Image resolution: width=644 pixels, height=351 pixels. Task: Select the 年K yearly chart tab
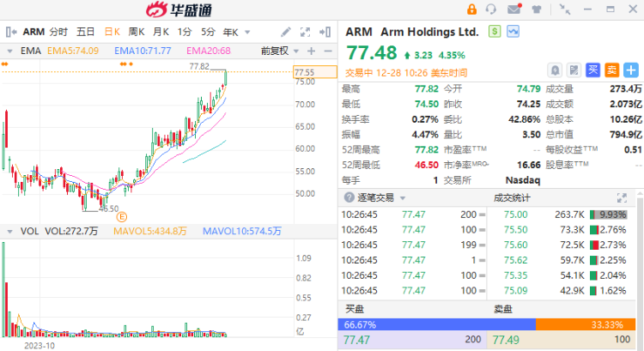click(x=231, y=32)
